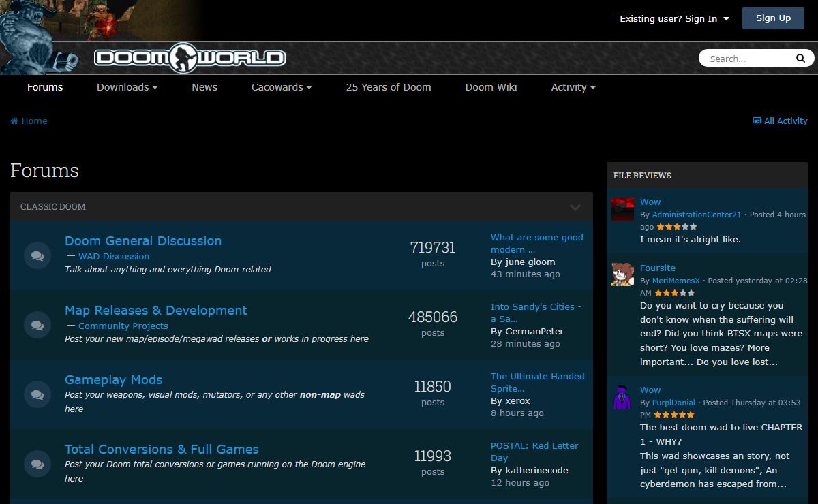The width and height of the screenshot is (818, 504).
Task: Open 'What are some good modern' topic
Action: point(537,243)
